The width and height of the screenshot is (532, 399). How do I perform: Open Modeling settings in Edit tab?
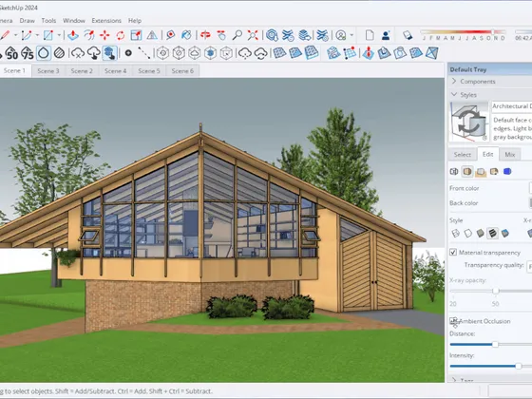(x=507, y=171)
